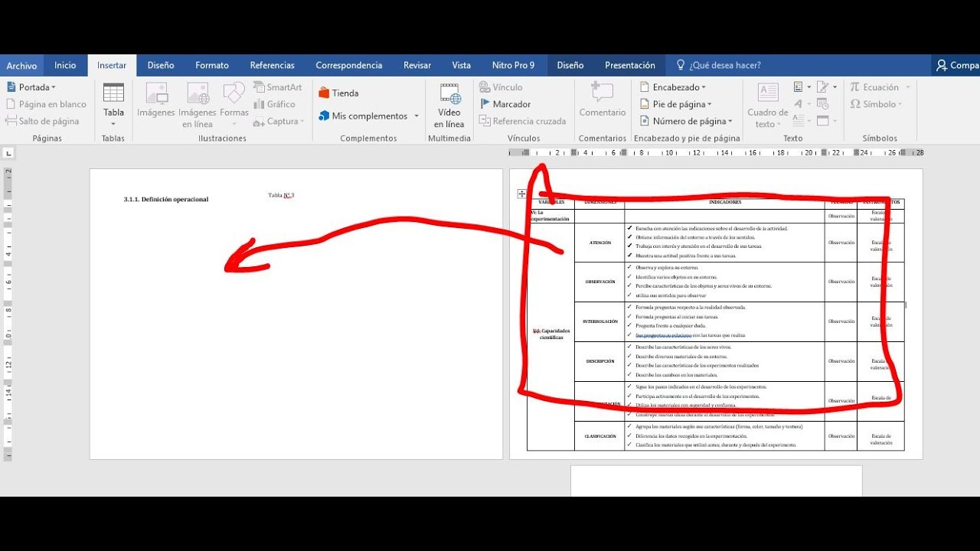Image resolution: width=980 pixels, height=551 pixels.
Task: Click the Tabla insert table icon
Action: click(x=113, y=93)
